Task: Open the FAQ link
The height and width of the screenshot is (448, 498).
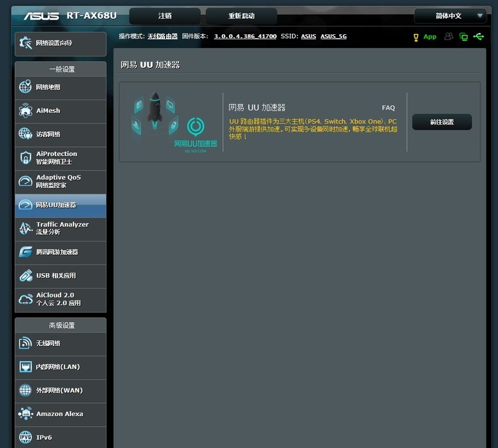Action: [x=388, y=108]
